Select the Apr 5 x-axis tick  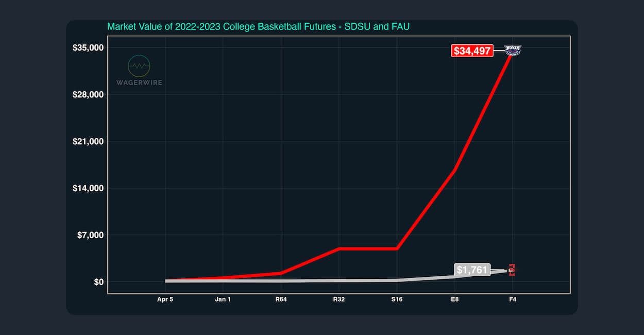[165, 299]
